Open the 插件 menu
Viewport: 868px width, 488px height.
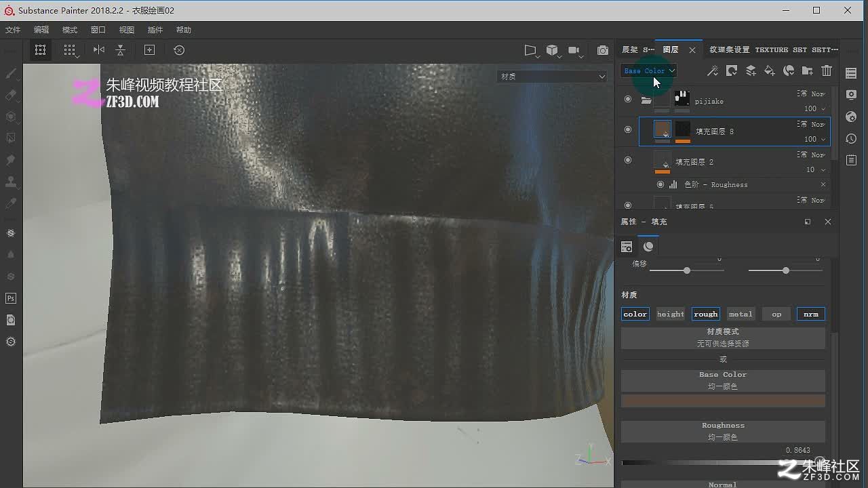point(155,30)
